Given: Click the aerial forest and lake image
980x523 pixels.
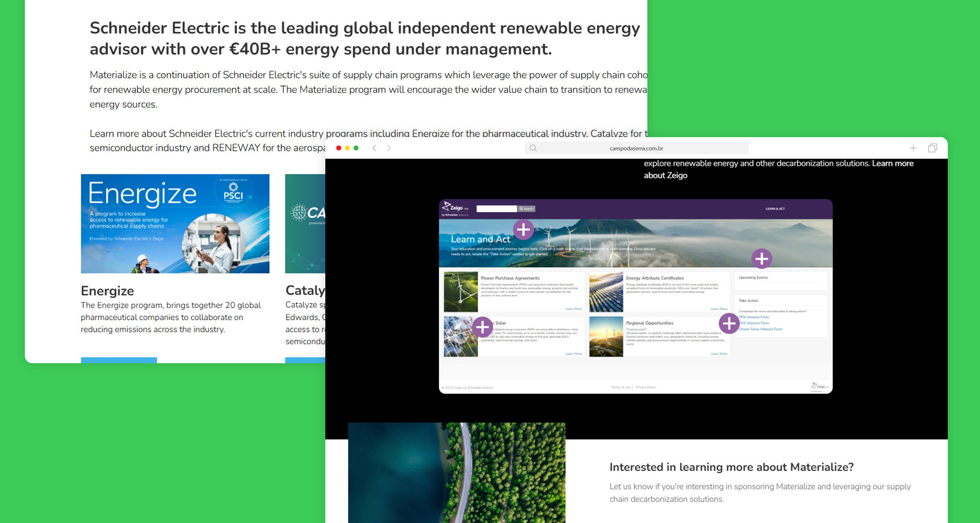Looking at the screenshot, I should 457,473.
